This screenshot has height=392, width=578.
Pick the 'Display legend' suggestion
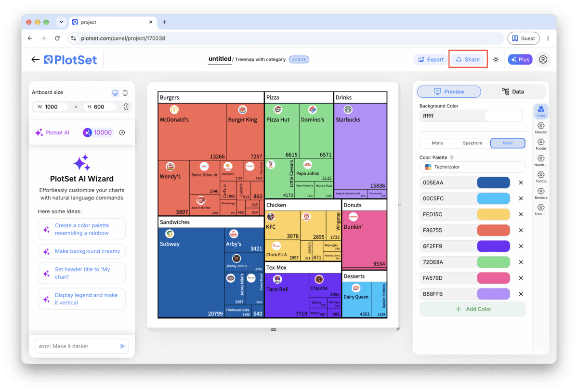tap(82, 299)
